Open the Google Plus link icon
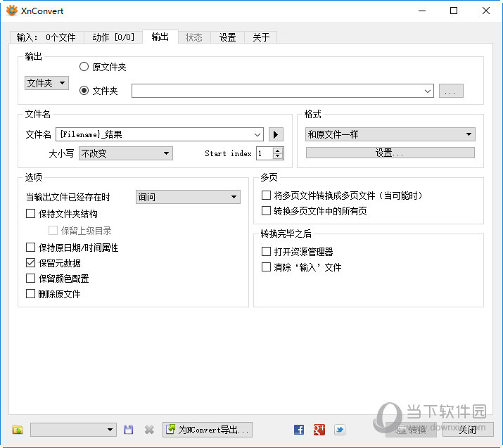The height and width of the screenshot is (448, 503). [x=319, y=430]
